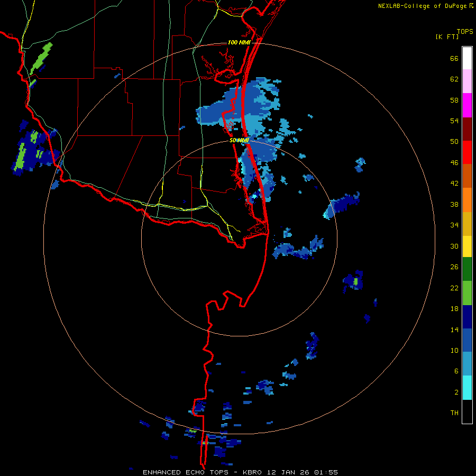This screenshot has height=476, width=476.
Task: Select the ENHANCED ECHO TOPS KBRO caption
Action: pyautogui.click(x=240, y=472)
